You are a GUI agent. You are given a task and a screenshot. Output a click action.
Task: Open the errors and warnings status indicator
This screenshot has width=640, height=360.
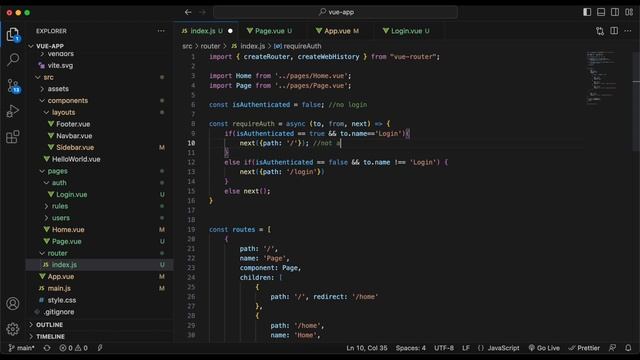[73, 348]
